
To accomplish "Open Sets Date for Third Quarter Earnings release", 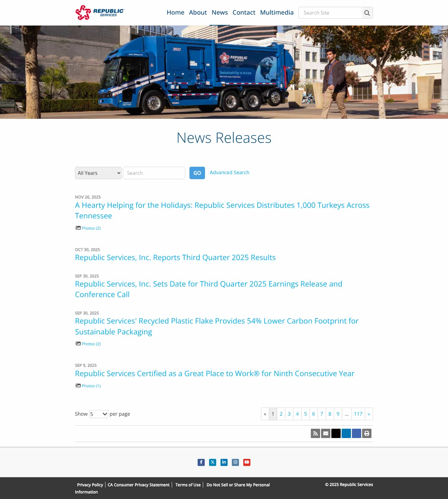I will [x=208, y=289].
